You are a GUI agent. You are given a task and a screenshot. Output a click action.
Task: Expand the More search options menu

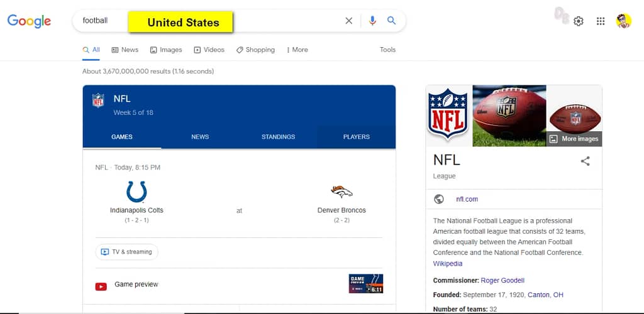coord(297,50)
